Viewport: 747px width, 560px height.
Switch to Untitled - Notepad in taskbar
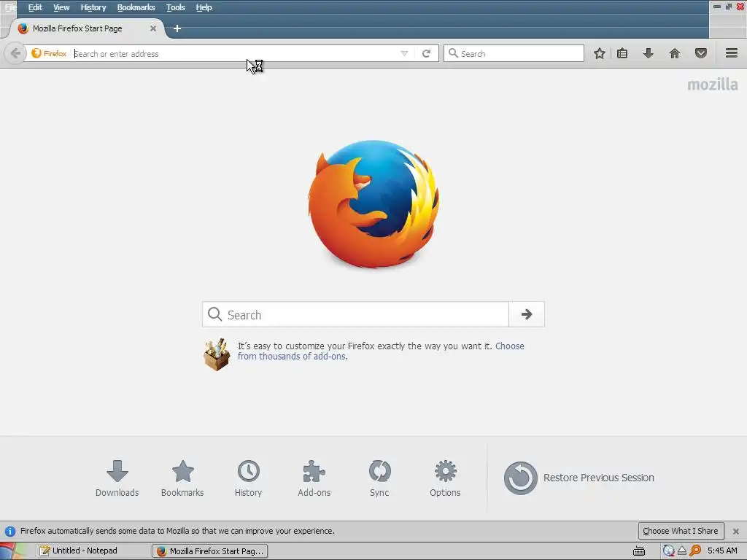click(x=92, y=551)
